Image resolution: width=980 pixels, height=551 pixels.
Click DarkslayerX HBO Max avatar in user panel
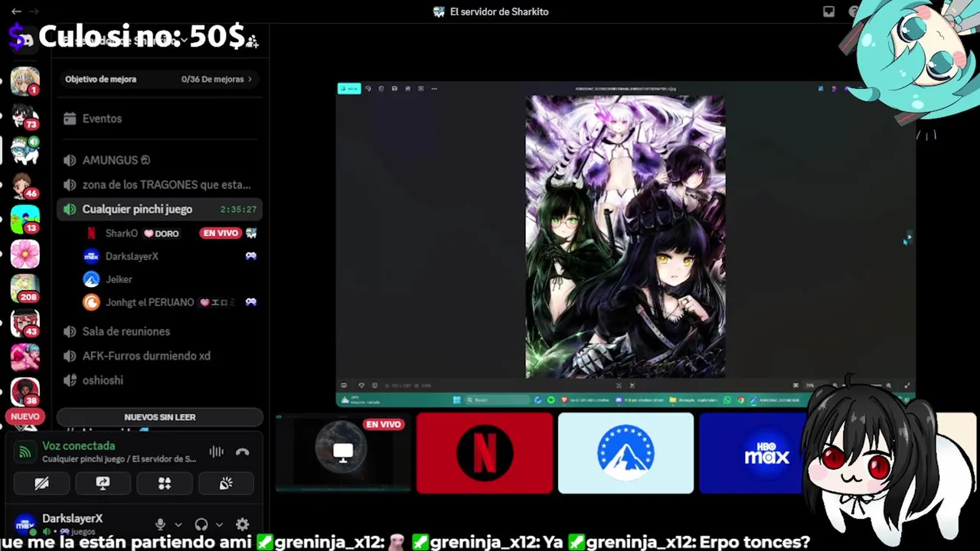[x=25, y=525]
